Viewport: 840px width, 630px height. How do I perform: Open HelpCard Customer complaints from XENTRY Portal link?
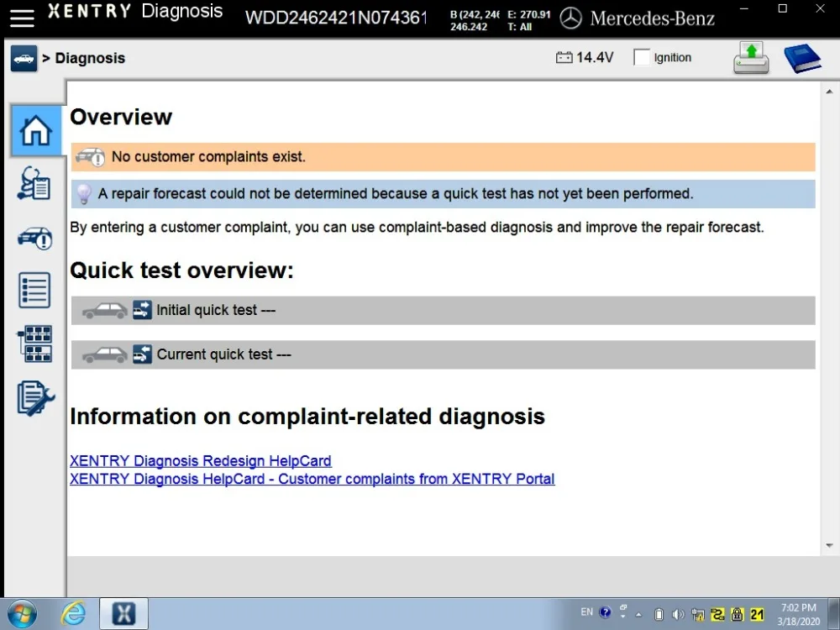[312, 479]
